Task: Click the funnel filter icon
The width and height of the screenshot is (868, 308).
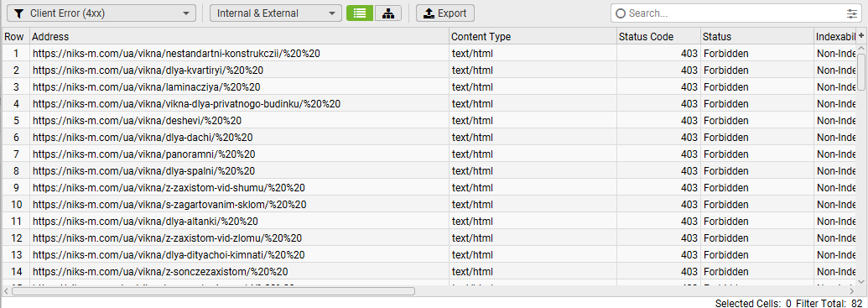Action: click(x=18, y=13)
